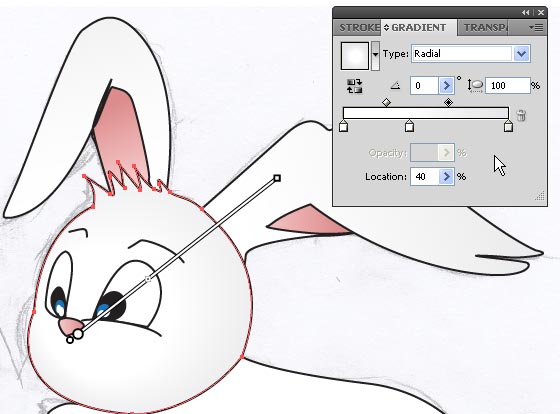
Task: Select the rightmost gradient color stop
Action: point(508,126)
